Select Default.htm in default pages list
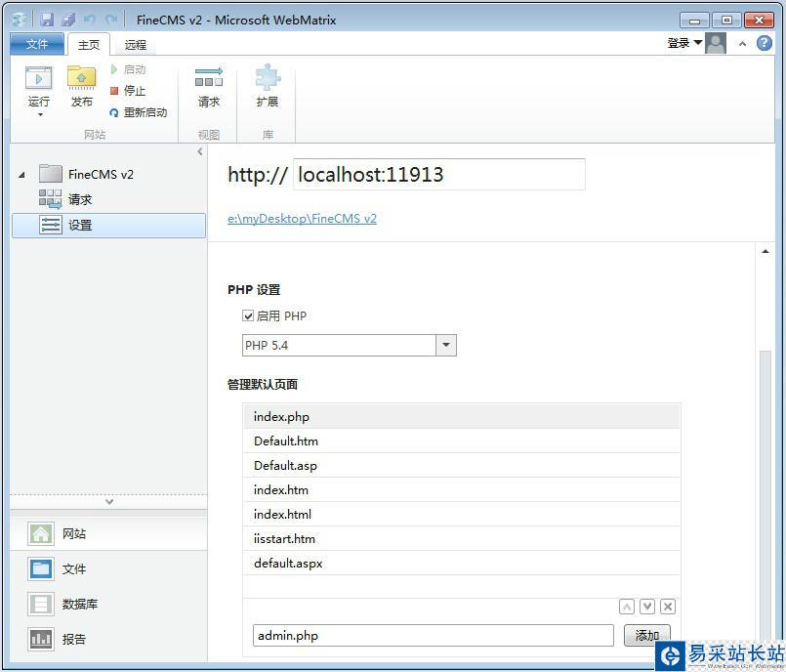 point(461,441)
